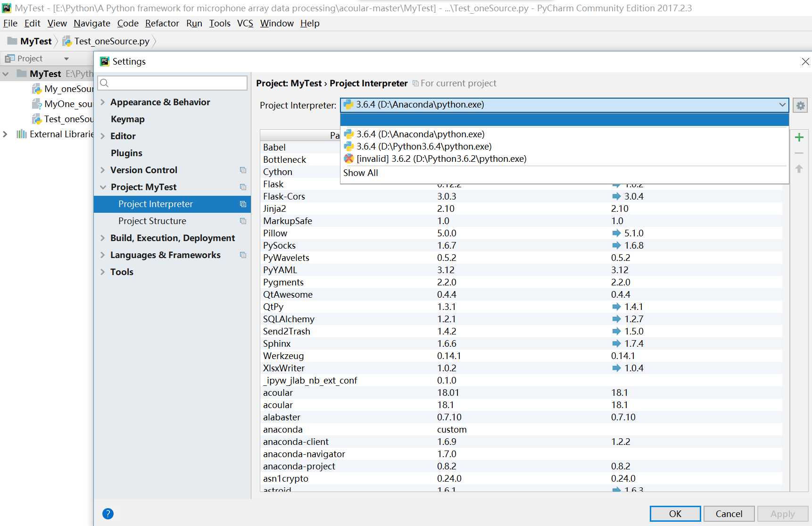
Task: Collapse Project: MyTest settings section
Action: tap(103, 187)
